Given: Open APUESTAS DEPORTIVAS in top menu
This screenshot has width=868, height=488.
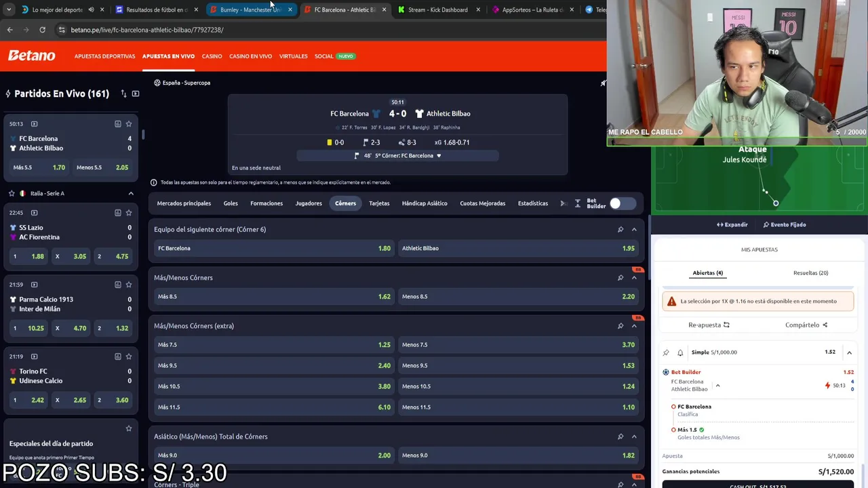Looking at the screenshot, I should pyautogui.click(x=104, y=56).
